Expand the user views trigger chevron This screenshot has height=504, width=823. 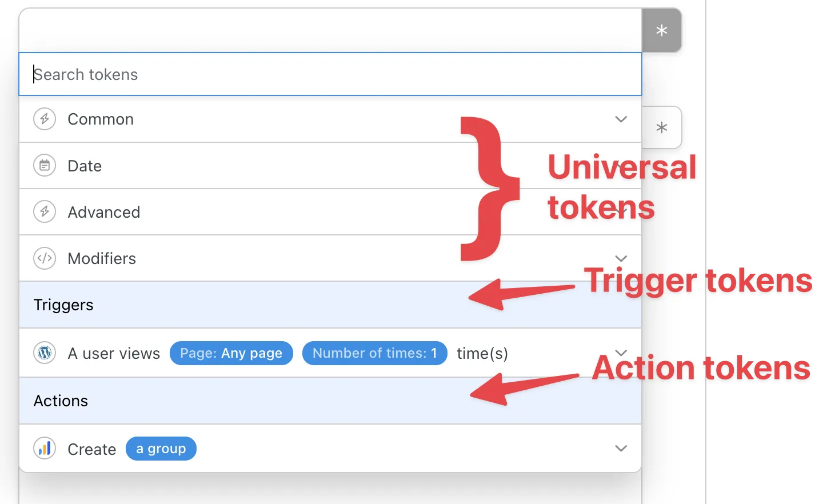click(621, 353)
